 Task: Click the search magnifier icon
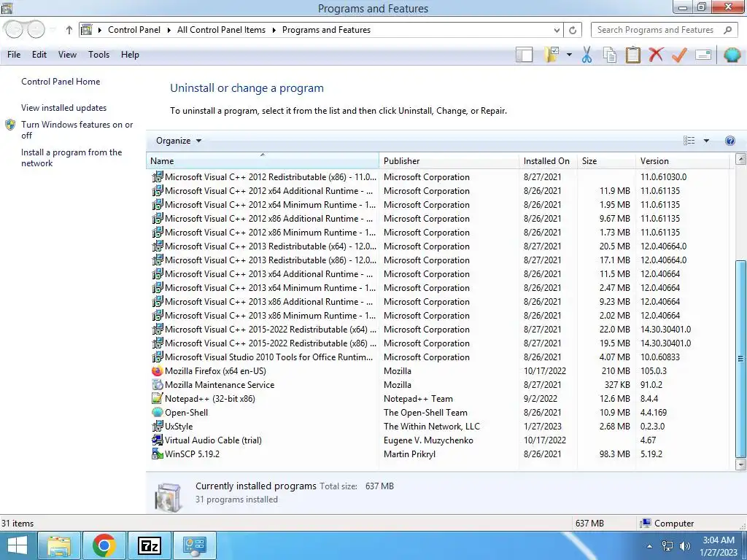pyautogui.click(x=727, y=30)
